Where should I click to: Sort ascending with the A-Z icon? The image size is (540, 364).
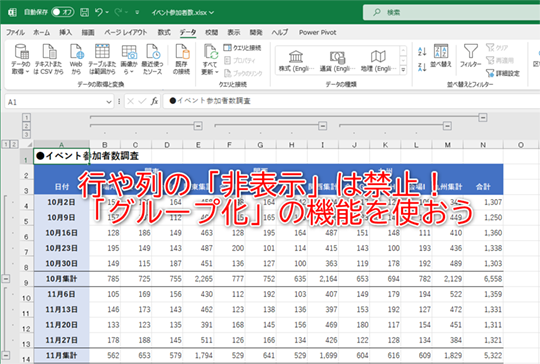coord(422,52)
